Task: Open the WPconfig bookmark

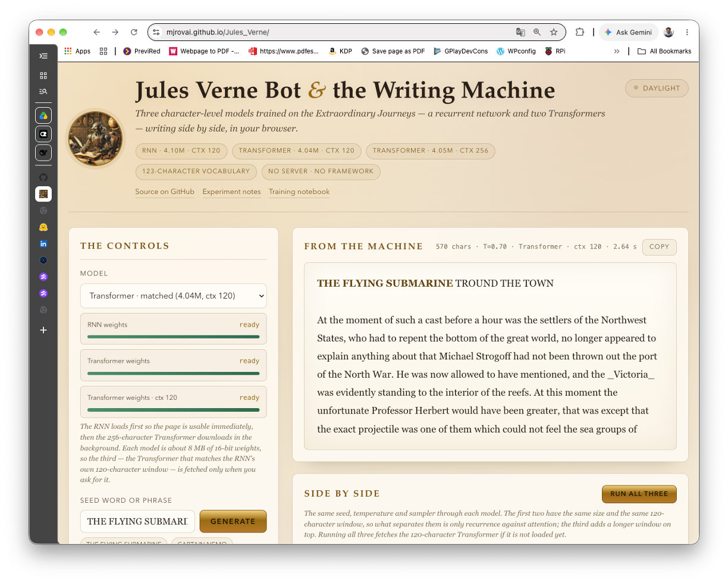Action: point(516,51)
